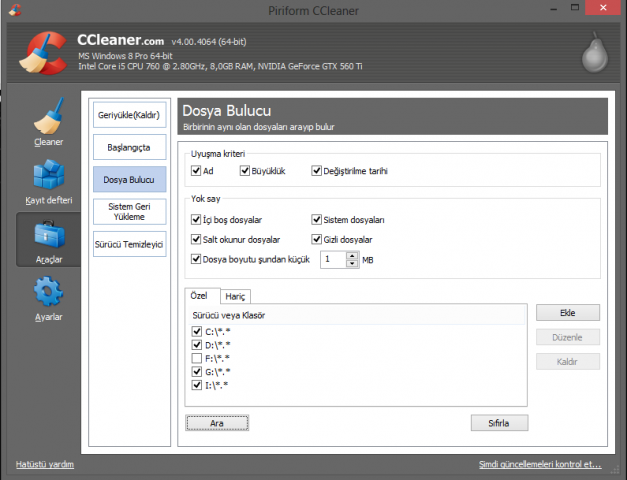
Task: Click Şimdi güncellemeleri kontrol et link
Action: [x=540, y=464]
